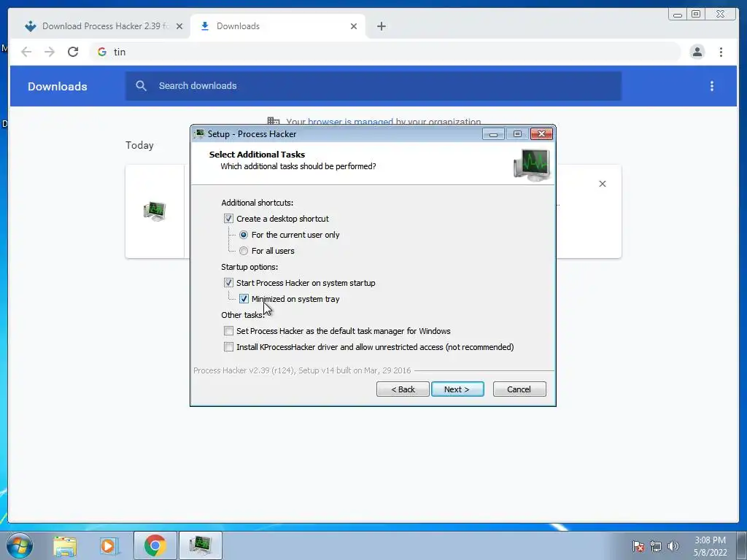Click the address bar showing 'tin'
This screenshot has width=747, height=560.
pyautogui.click(x=385, y=52)
